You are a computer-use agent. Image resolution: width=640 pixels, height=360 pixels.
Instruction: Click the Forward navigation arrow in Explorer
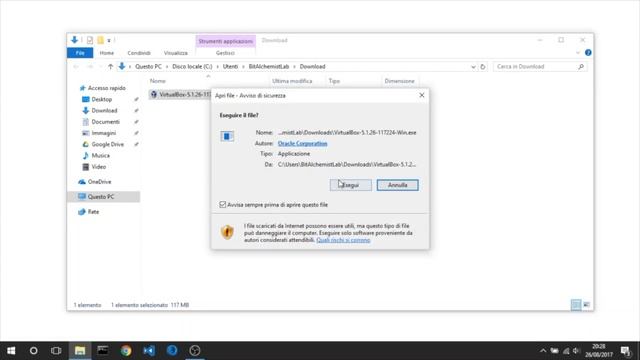click(x=90, y=67)
